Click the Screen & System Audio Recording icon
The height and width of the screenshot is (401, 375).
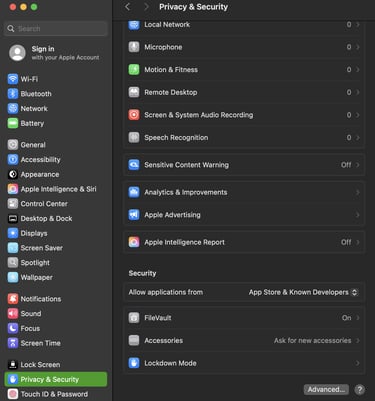pyautogui.click(x=134, y=115)
